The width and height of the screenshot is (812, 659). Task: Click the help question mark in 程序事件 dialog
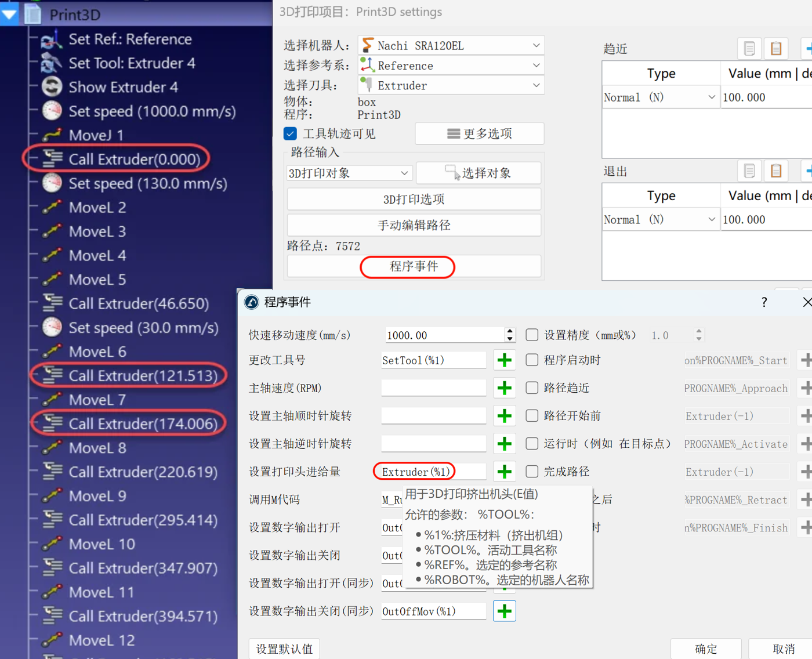pos(764,302)
